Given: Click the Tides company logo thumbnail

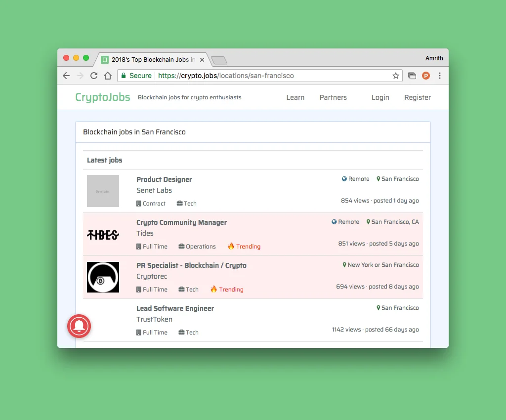Looking at the screenshot, I should pyautogui.click(x=103, y=234).
